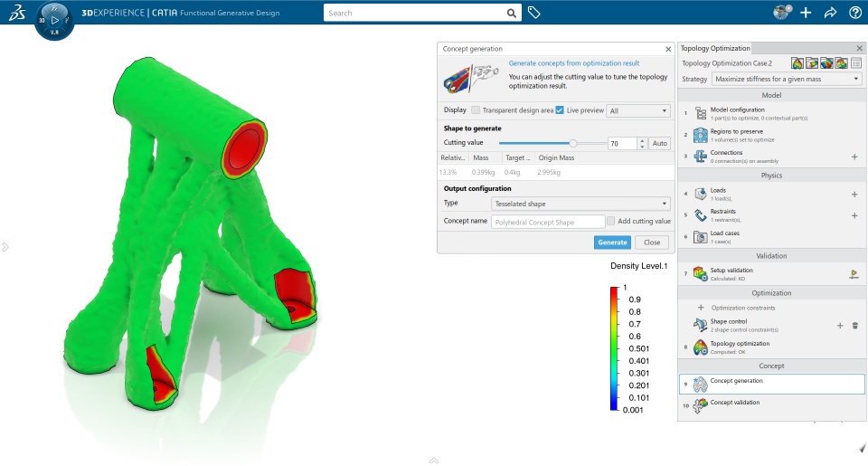Screen dimensions: 868x466
Task: Click the top Search field
Action: tap(415, 13)
